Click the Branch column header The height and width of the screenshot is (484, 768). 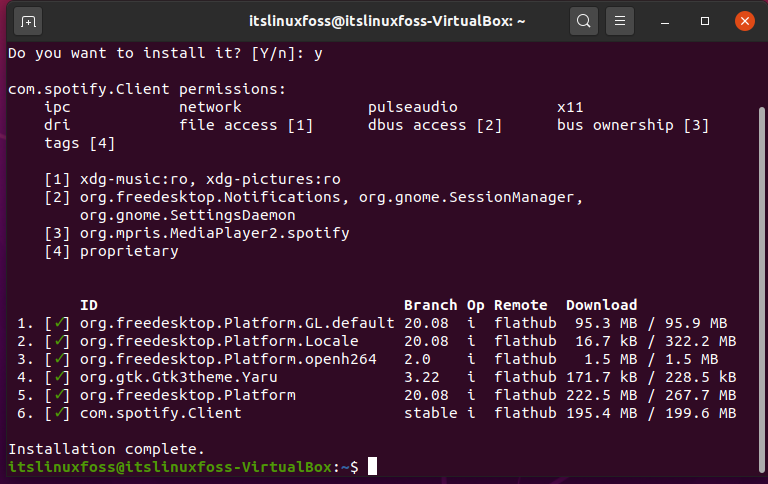[431, 305]
